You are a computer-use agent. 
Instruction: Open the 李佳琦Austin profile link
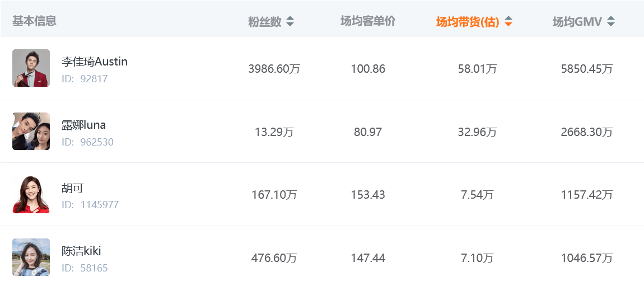pos(95,62)
